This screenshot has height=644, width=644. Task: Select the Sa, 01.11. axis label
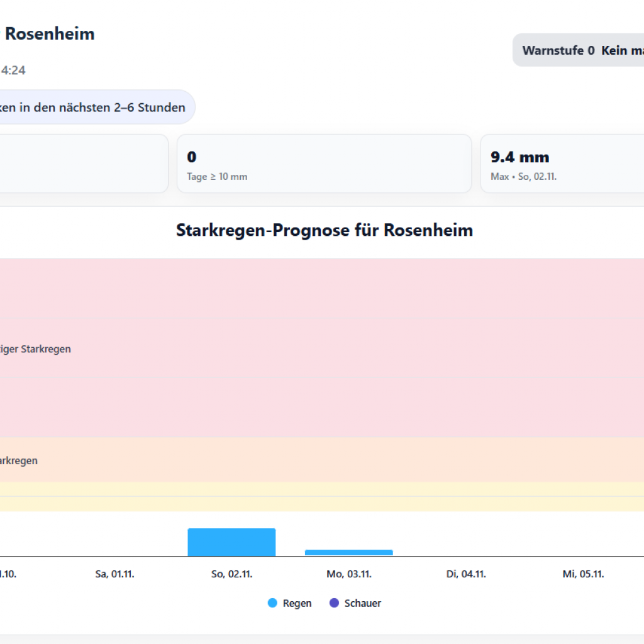click(x=114, y=574)
